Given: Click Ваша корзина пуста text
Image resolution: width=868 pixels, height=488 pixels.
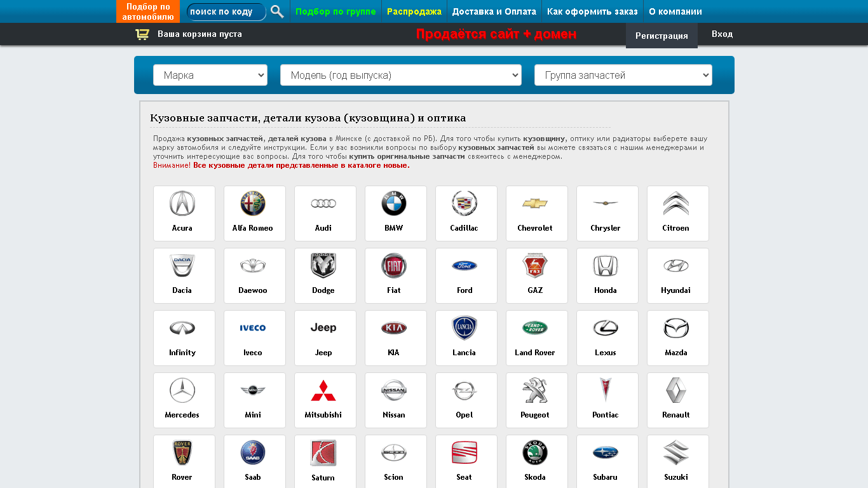Looking at the screenshot, I should pyautogui.click(x=200, y=34).
